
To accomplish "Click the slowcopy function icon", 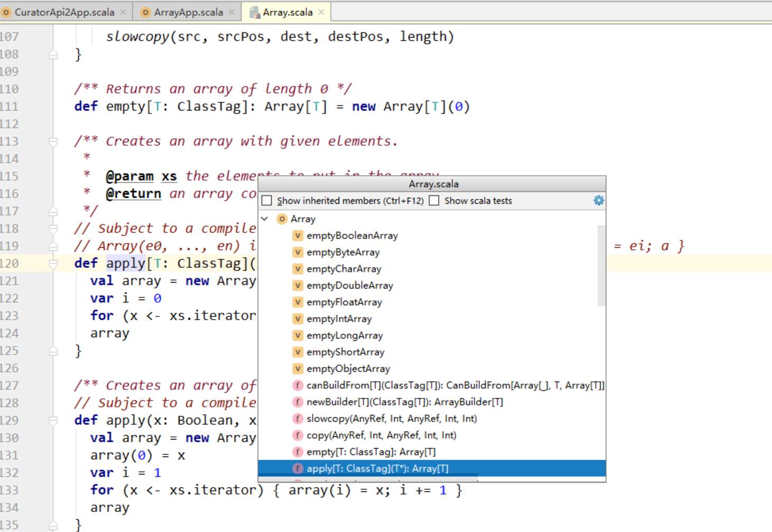I will [298, 418].
